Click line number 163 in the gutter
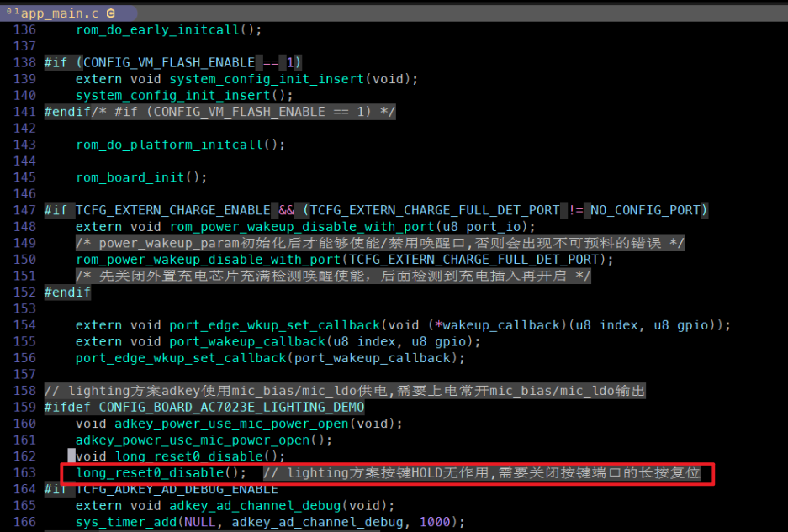The width and height of the screenshot is (788, 532). (x=24, y=472)
